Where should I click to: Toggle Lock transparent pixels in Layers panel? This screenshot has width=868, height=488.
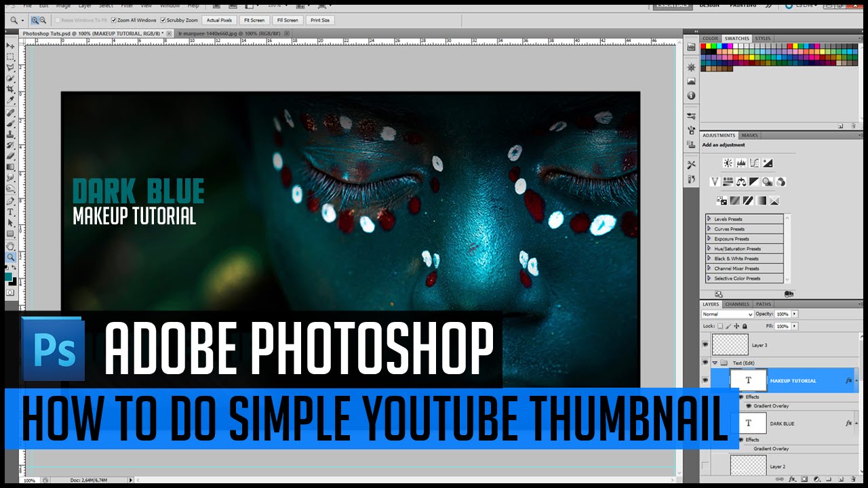[x=722, y=326]
